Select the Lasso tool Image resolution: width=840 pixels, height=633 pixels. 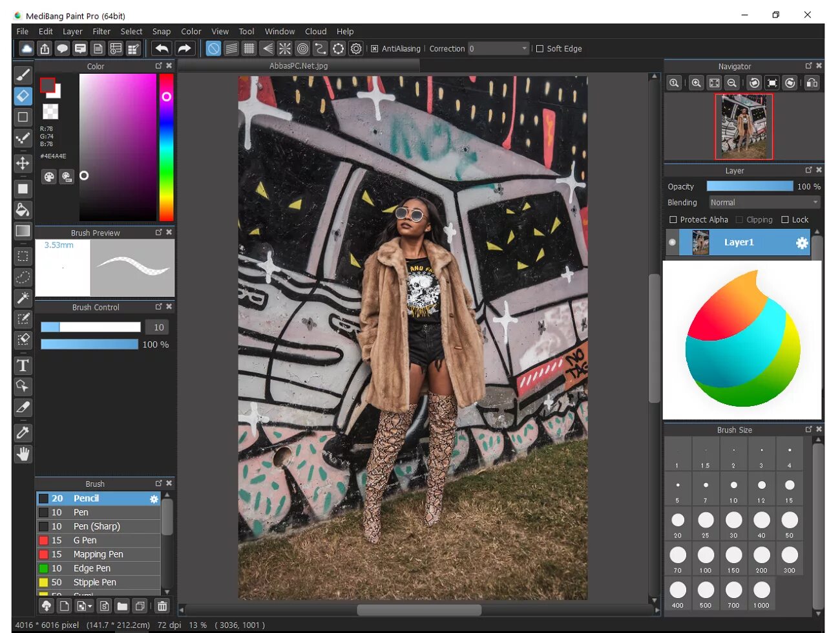tap(23, 277)
